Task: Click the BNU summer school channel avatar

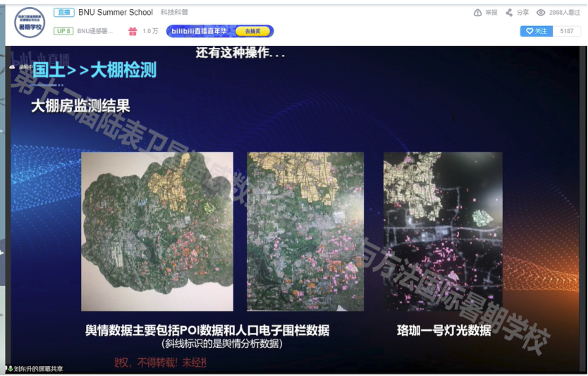Action: 30,23
